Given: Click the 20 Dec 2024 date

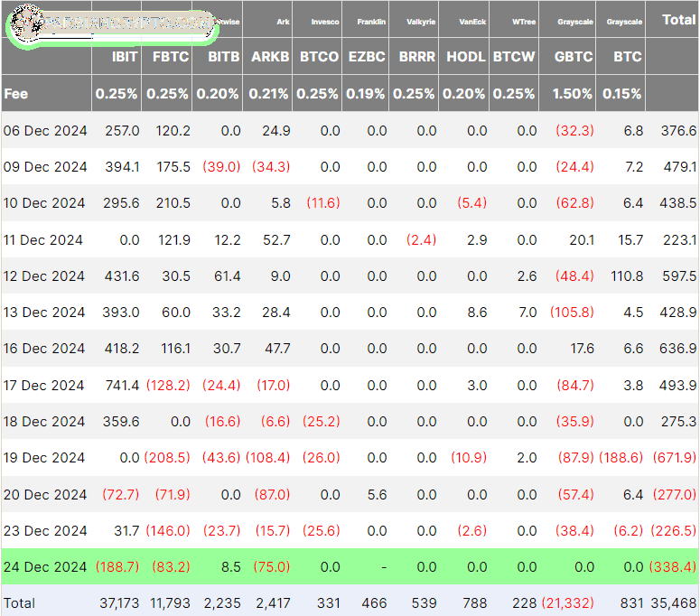Looking at the screenshot, I should coord(45,495).
